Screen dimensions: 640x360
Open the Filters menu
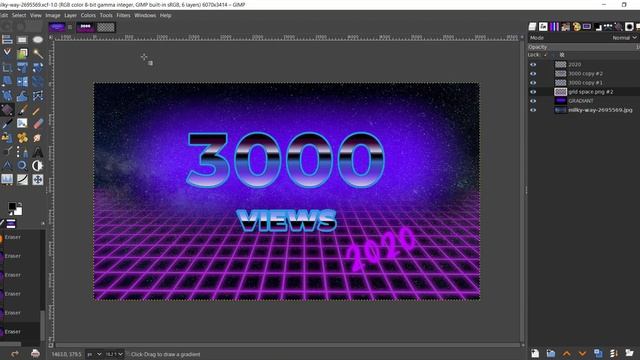point(123,16)
